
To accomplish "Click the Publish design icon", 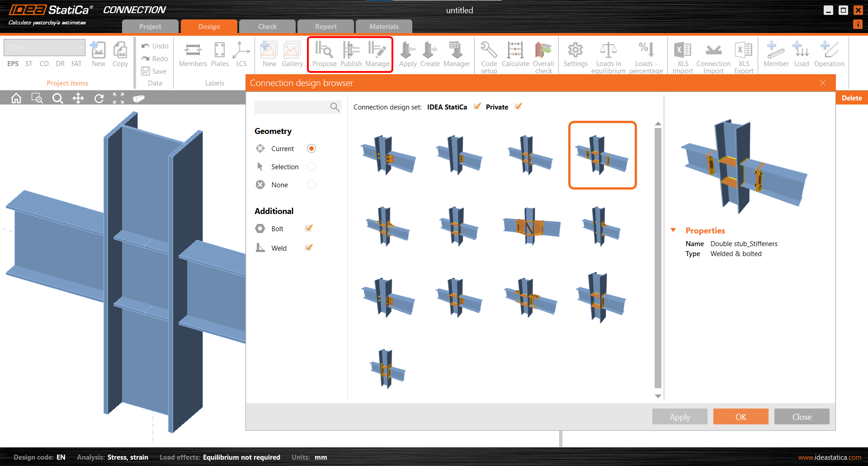I will pyautogui.click(x=350, y=54).
